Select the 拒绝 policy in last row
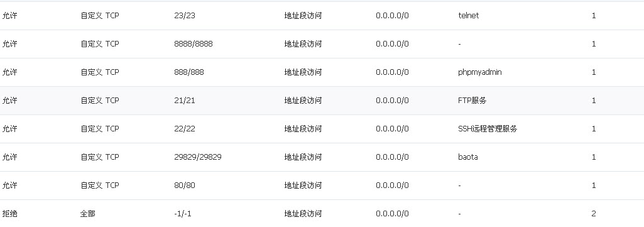644x227 pixels. pyautogui.click(x=10, y=214)
